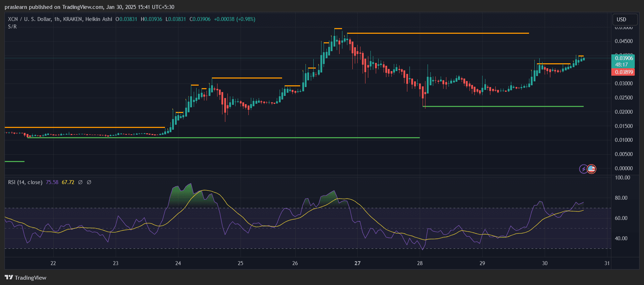Click the red 0.03899 price label

624,72
